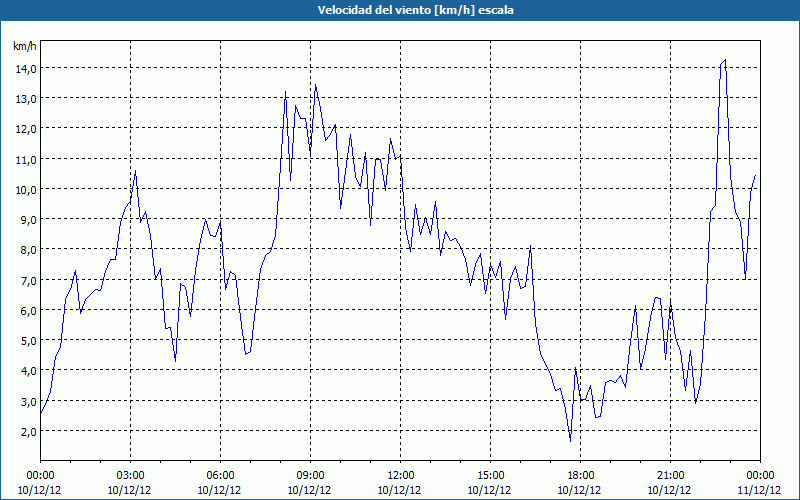This screenshot has height=500, width=800.
Task: Click the '11,0' y-axis label
Action: 26,160
